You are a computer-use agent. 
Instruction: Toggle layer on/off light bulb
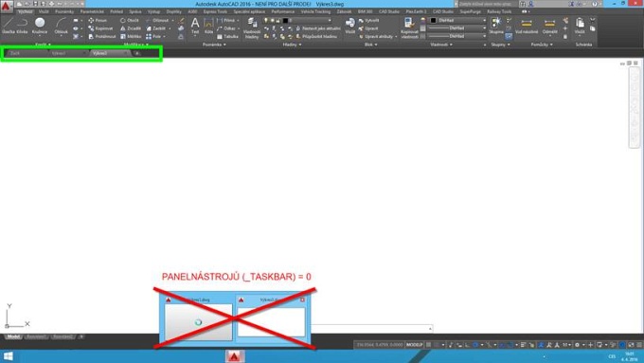[266, 20]
